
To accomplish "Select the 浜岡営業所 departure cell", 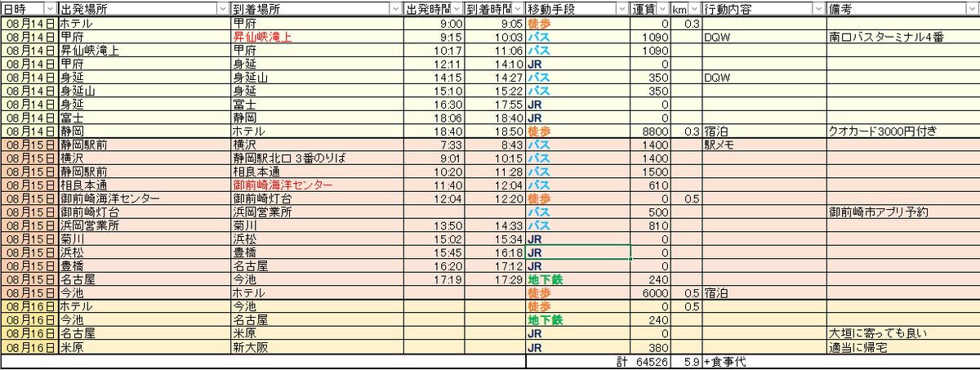I will (x=145, y=225).
